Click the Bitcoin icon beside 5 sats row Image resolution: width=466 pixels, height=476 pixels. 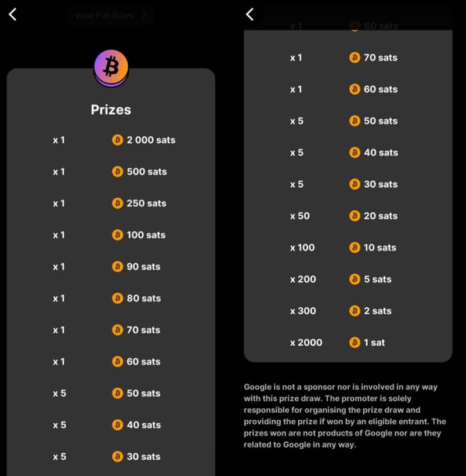coord(355,279)
